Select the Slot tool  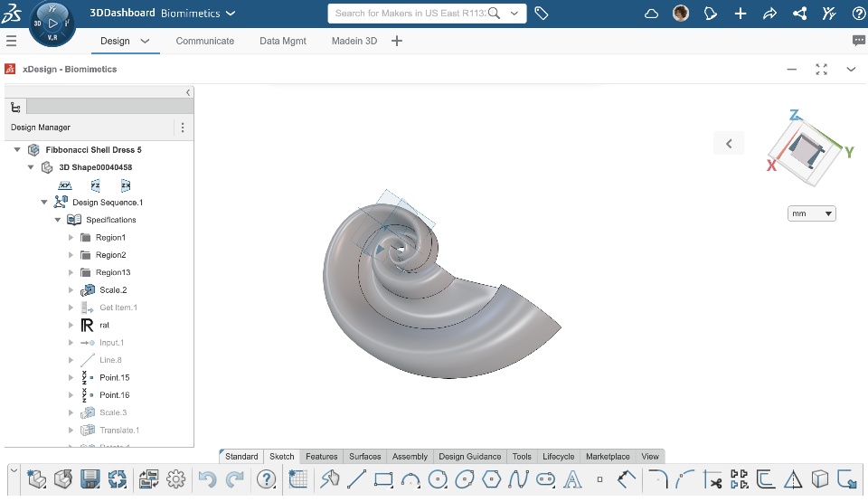click(x=546, y=478)
